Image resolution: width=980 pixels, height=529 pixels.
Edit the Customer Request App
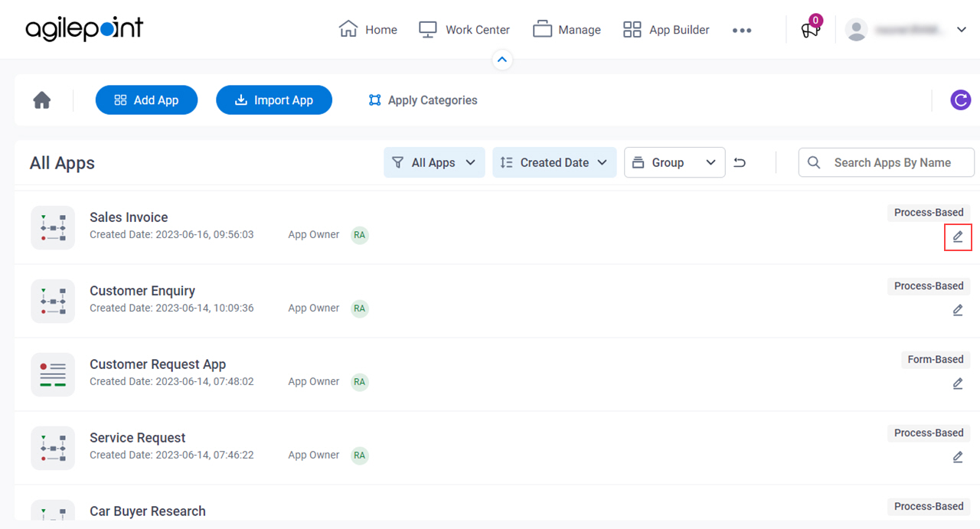point(958,384)
